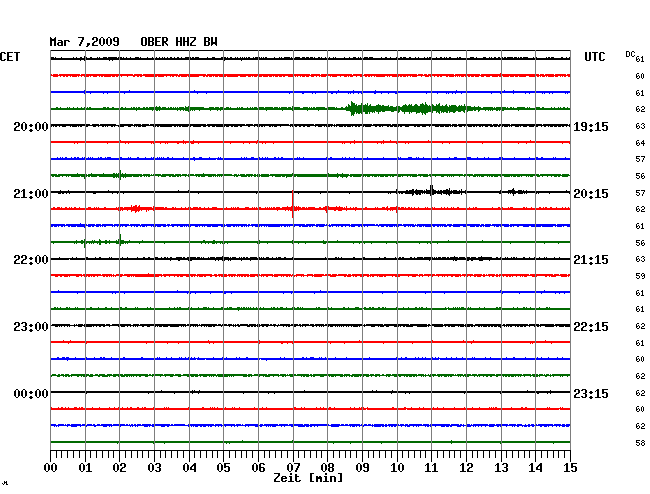Click the black seismic burst on the 21:00 trace
The image size is (650, 494).
(431, 191)
